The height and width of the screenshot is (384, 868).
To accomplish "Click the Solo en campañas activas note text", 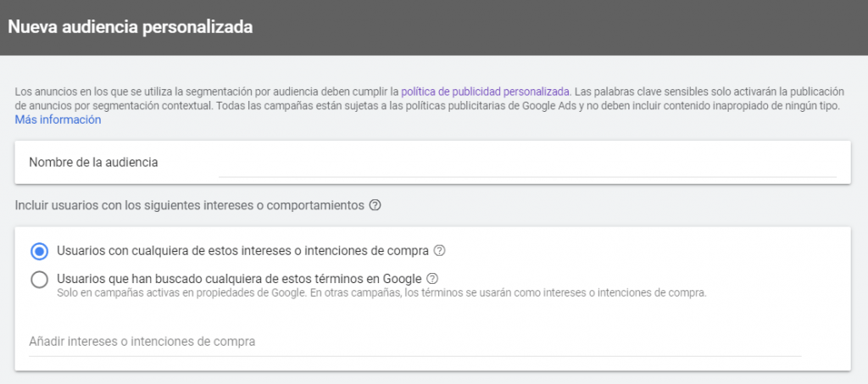I will (382, 292).
